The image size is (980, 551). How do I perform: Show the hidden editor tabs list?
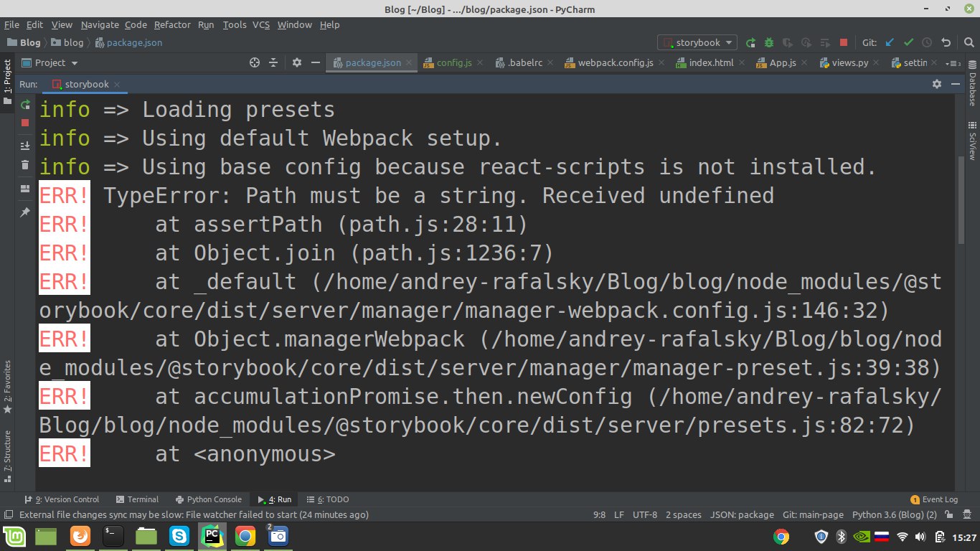point(954,63)
